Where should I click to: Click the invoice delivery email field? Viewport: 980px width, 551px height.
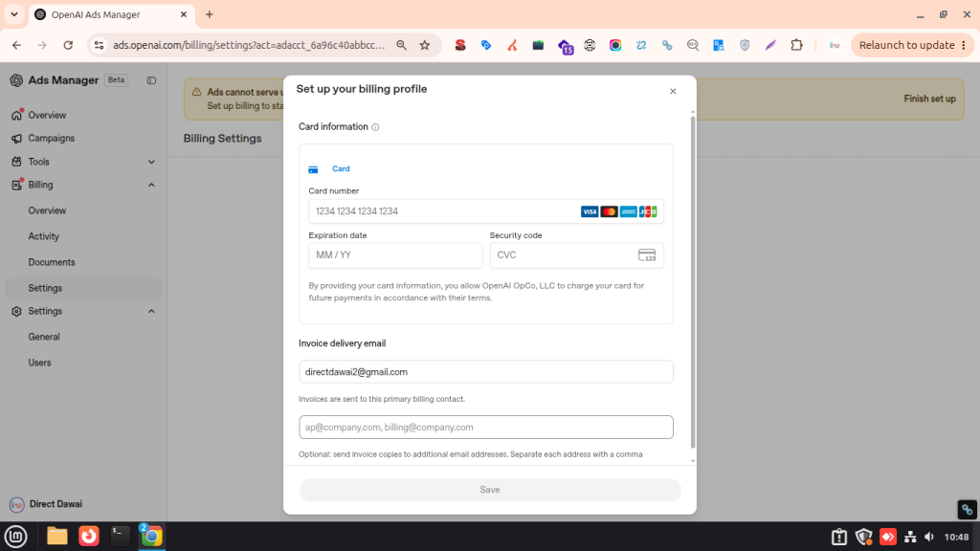point(485,372)
